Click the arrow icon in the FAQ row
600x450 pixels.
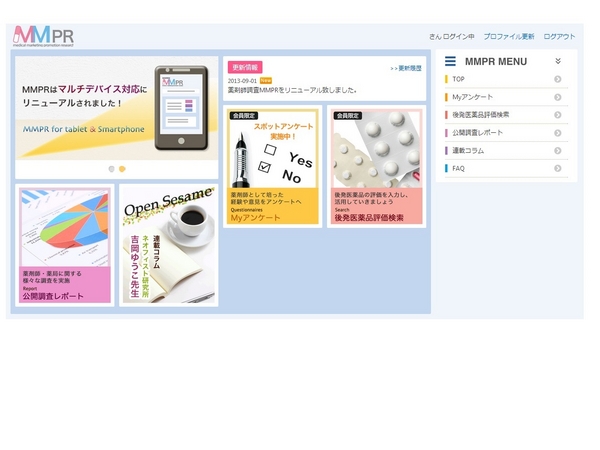pos(558,168)
